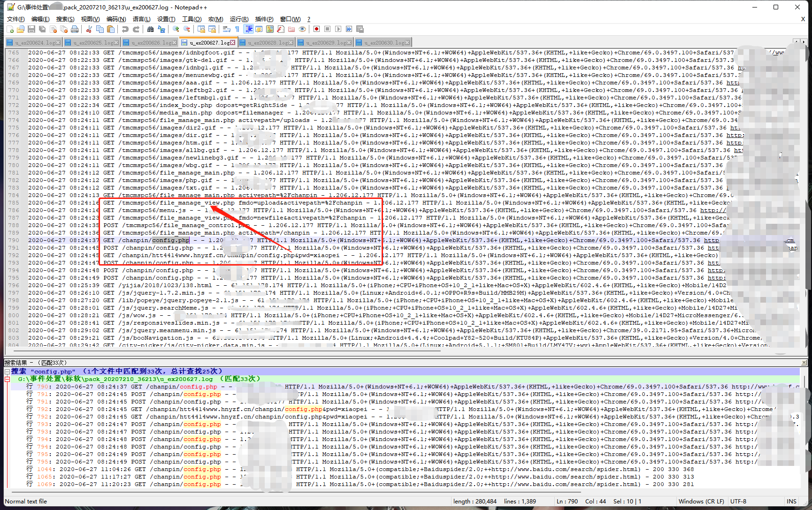Close the u_ex200627.log tab
This screenshot has height=510, width=812.
[232, 43]
